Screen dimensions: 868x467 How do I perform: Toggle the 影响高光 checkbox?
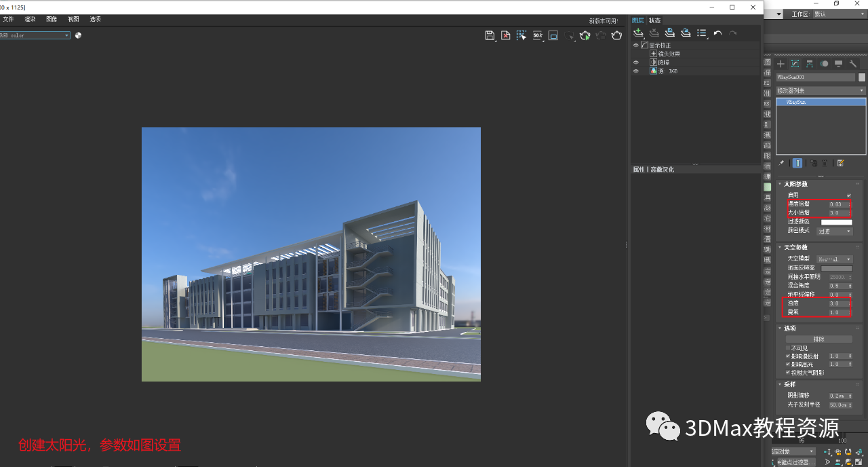click(788, 365)
